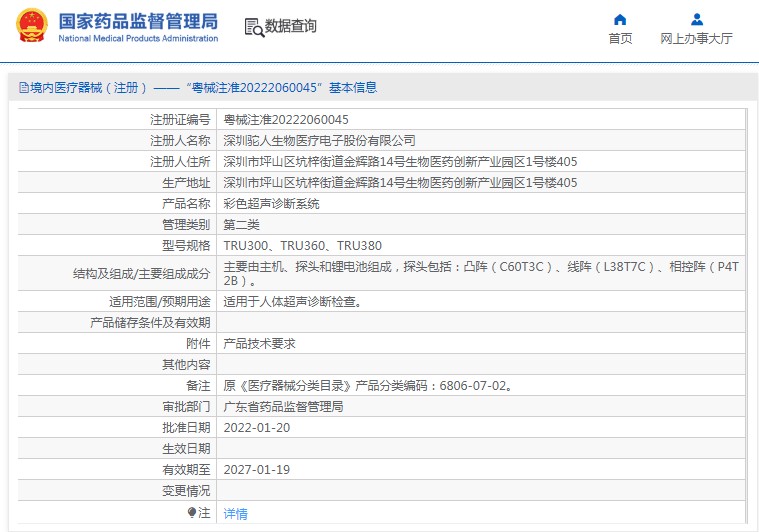The height and width of the screenshot is (532, 759).
Task: Click the 数据查询 heading text
Action: click(x=290, y=26)
